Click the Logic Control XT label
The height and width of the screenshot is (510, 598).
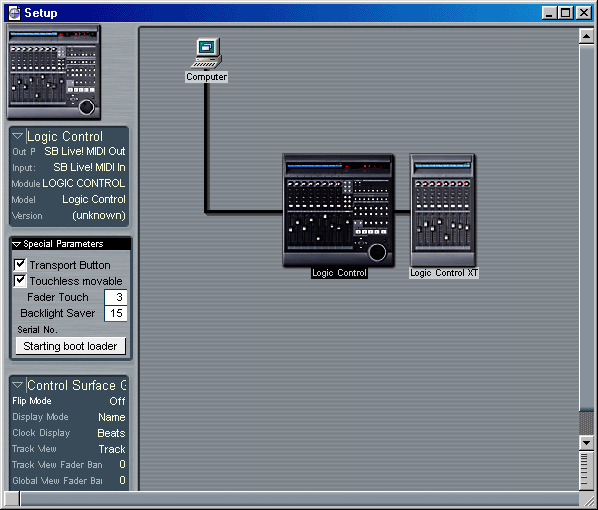[444, 273]
